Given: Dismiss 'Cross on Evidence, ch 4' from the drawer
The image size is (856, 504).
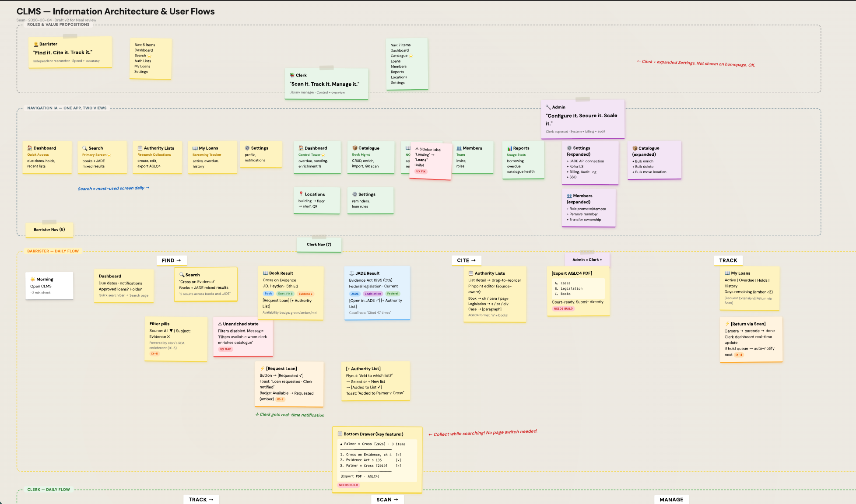Looking at the screenshot, I should [x=398, y=455].
